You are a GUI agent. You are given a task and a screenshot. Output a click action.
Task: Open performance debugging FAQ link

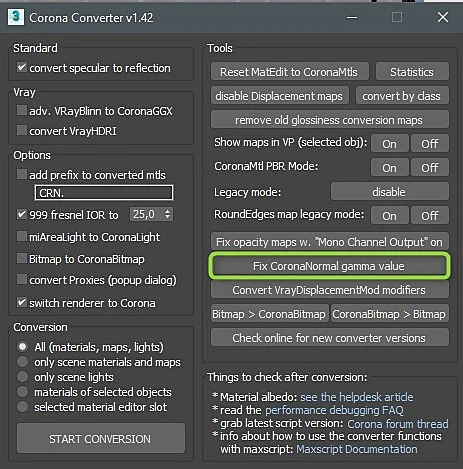click(x=334, y=410)
